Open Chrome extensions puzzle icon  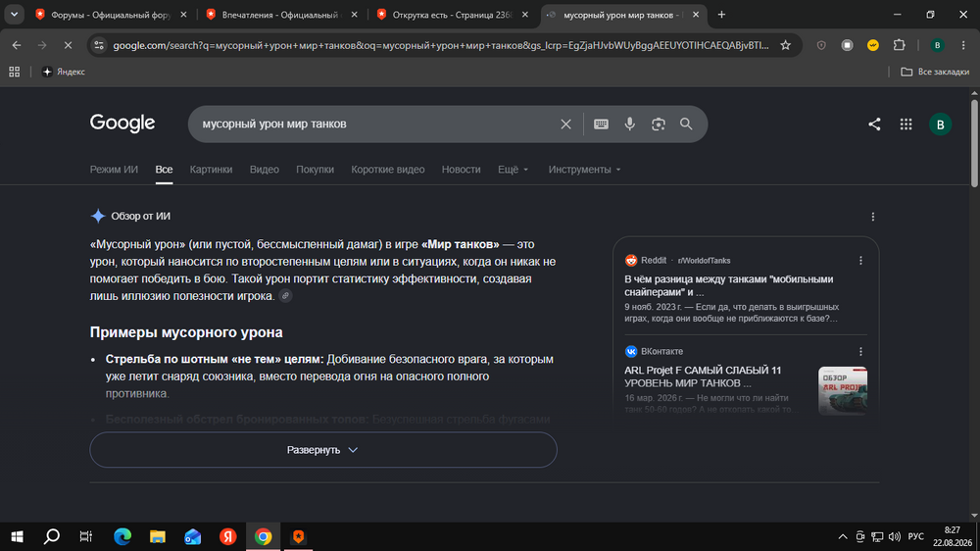(899, 45)
